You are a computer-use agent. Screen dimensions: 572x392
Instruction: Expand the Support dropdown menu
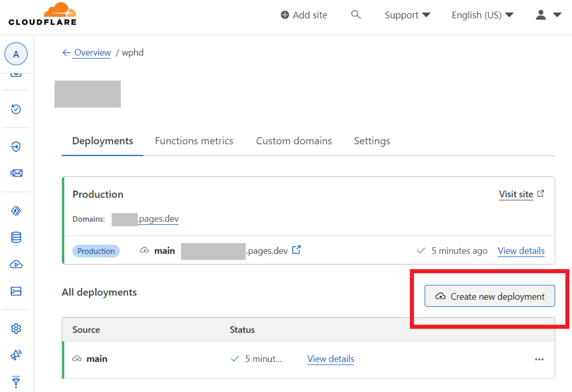[x=407, y=15]
